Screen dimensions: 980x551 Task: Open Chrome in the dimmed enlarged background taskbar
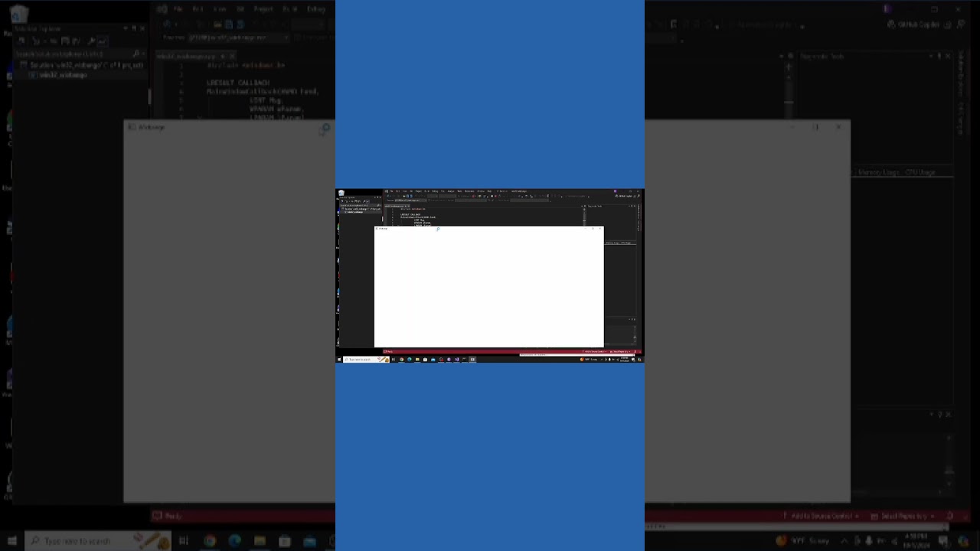tap(209, 541)
